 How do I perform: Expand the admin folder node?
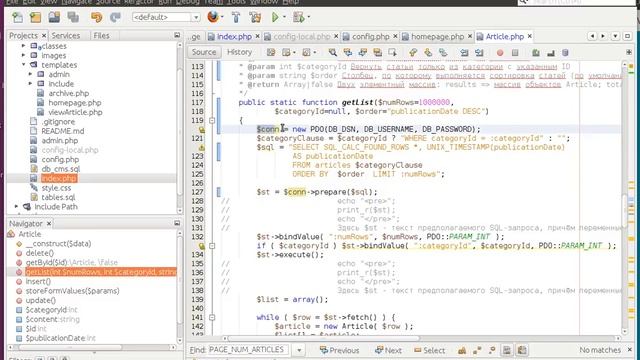31,74
